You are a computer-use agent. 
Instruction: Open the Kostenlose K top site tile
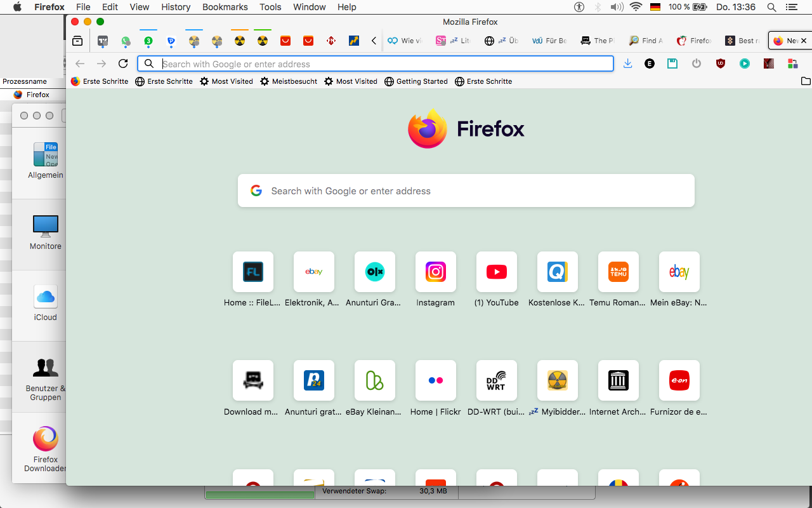coord(558,272)
